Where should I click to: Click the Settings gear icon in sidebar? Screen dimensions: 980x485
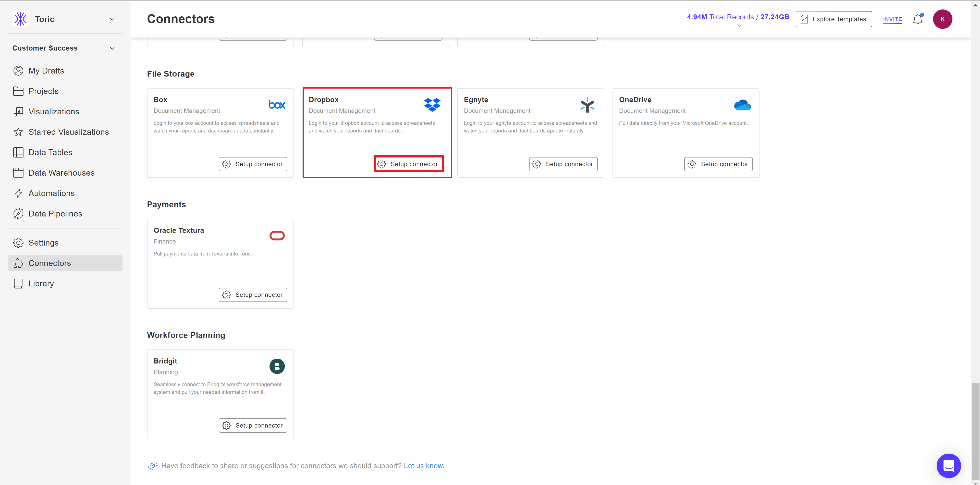click(x=18, y=243)
